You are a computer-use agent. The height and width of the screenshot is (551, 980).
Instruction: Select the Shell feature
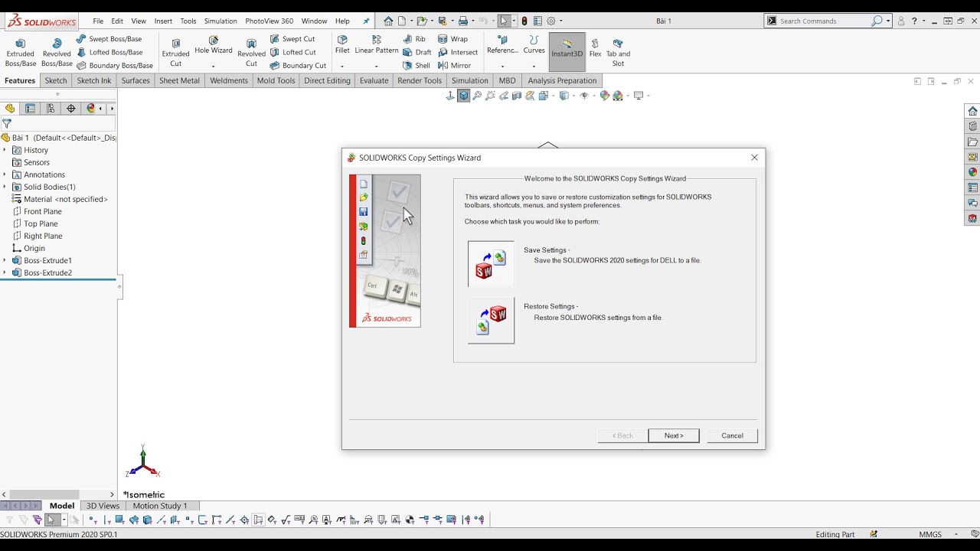416,65
